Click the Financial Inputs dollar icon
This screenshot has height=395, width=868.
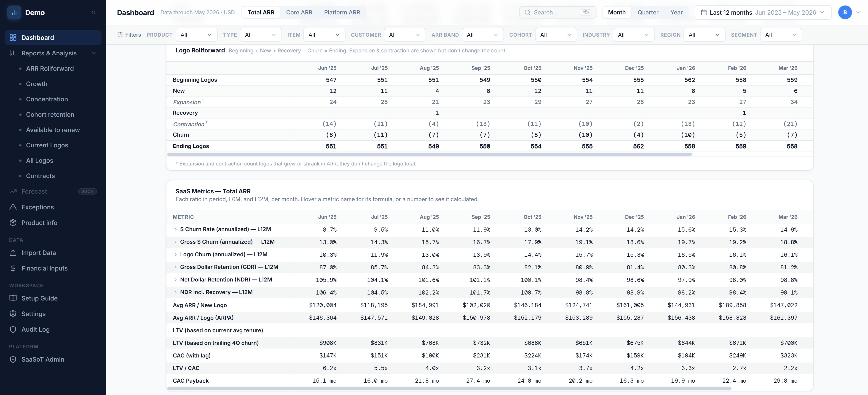[13, 268]
